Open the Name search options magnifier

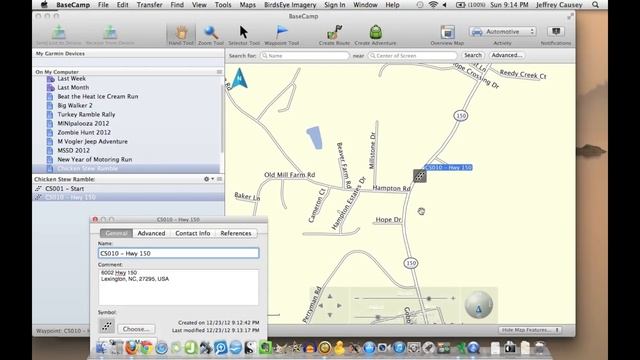tap(265, 56)
